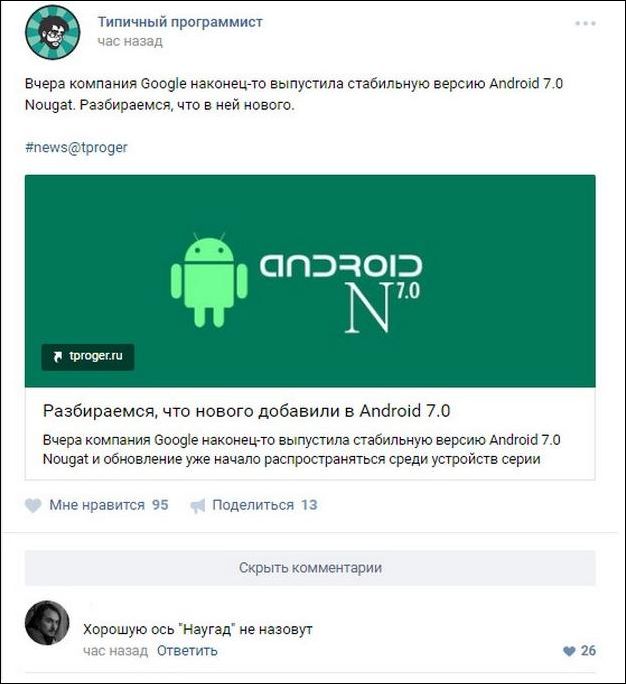This screenshot has width=626, height=684.
Task: Reply to the comment via Ответить
Action: click(187, 650)
